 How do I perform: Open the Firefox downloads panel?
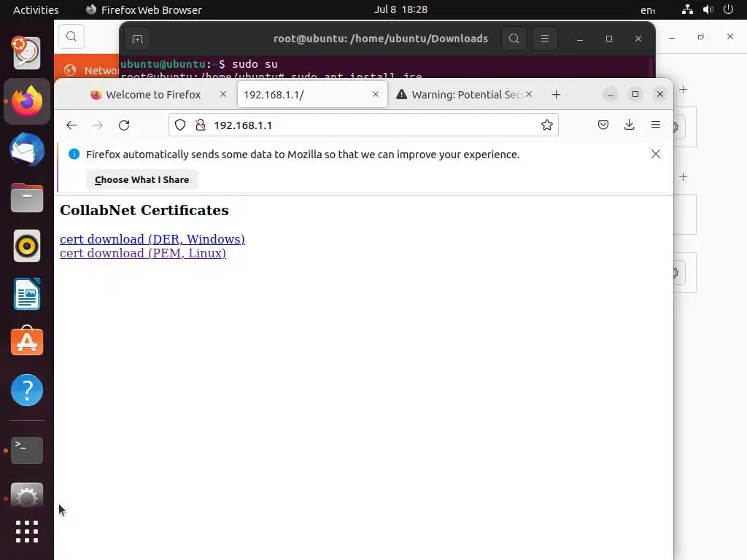coord(630,125)
